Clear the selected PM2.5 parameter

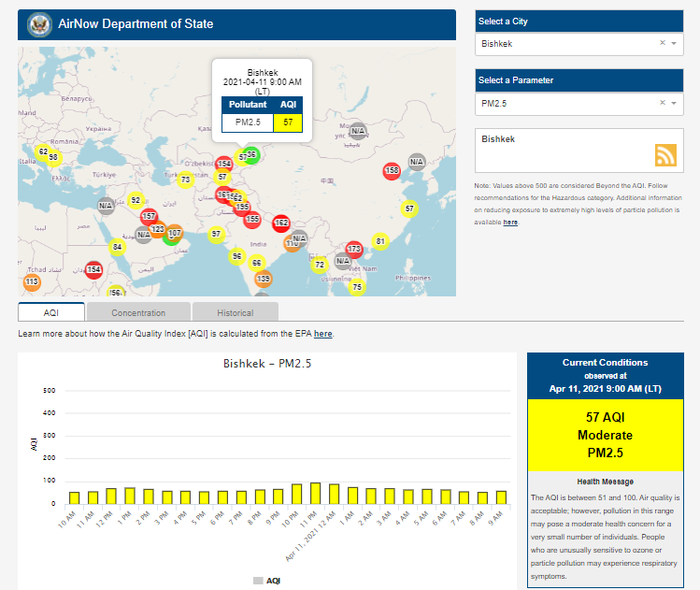pos(662,103)
